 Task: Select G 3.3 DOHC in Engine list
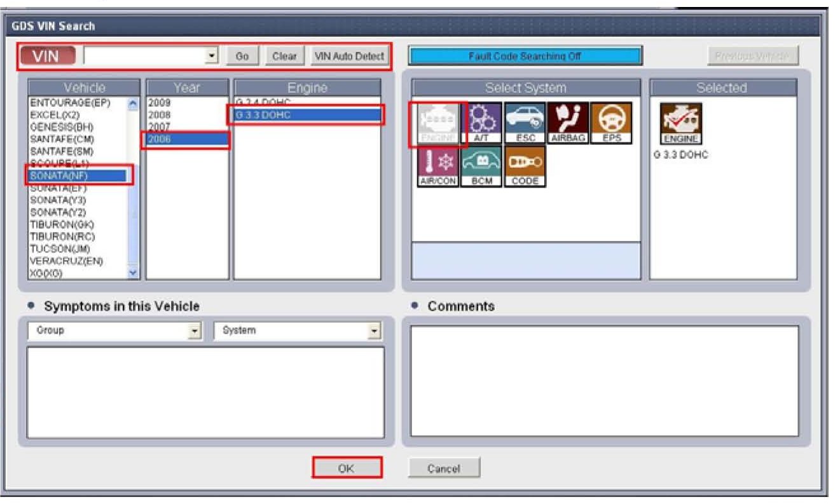(x=306, y=115)
